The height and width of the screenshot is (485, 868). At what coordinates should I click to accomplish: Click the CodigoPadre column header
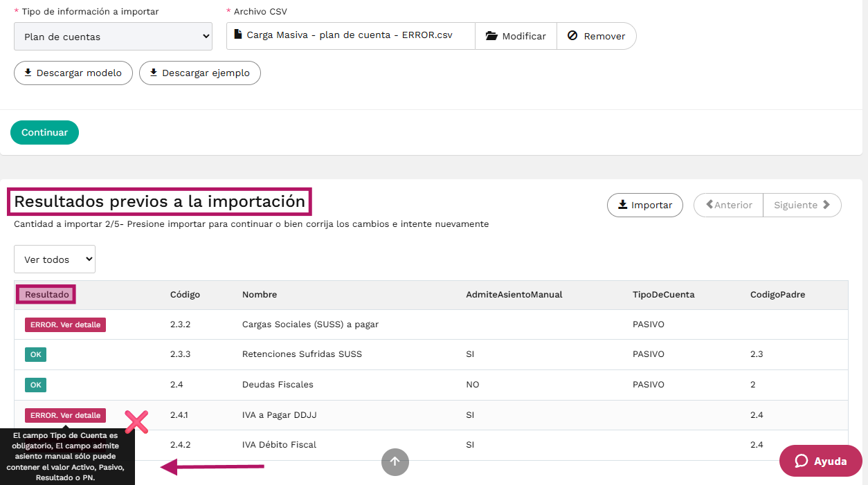click(778, 295)
